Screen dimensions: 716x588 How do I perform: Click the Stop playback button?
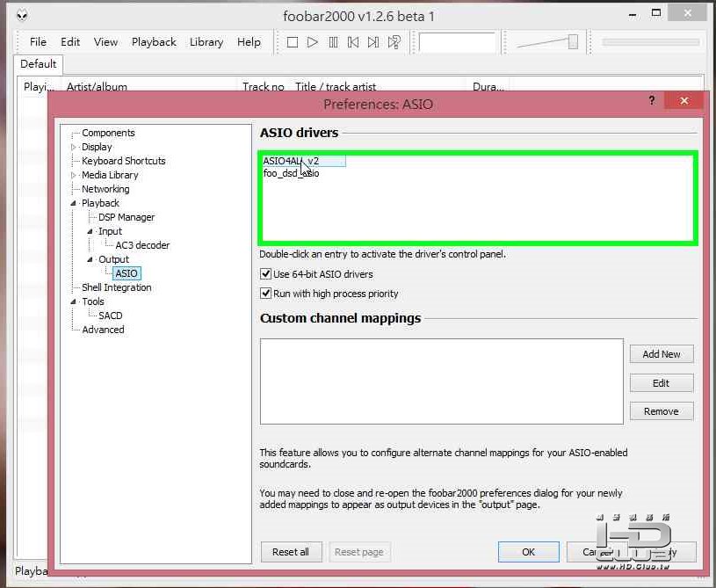pos(293,42)
